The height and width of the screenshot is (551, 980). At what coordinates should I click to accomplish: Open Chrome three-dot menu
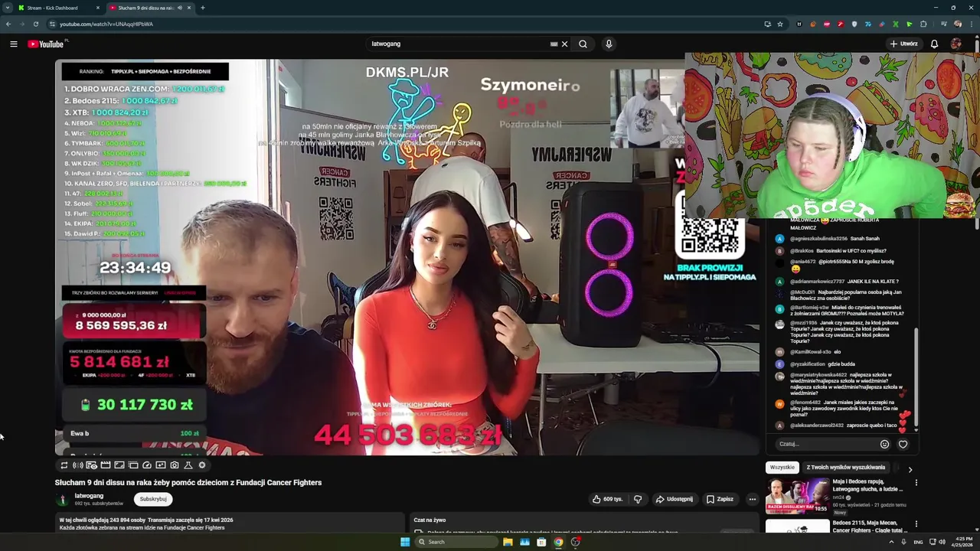(x=971, y=24)
